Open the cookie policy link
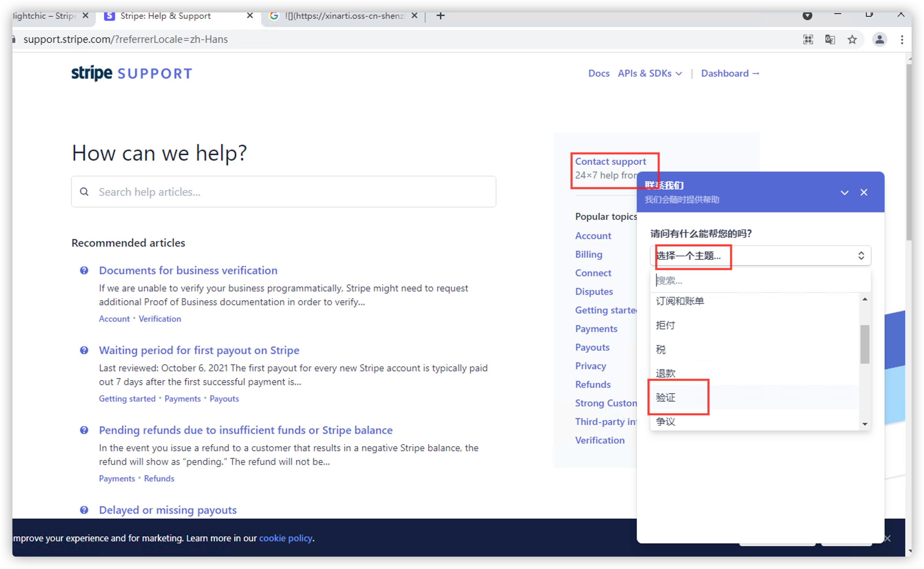The image size is (924, 569). [x=285, y=538]
